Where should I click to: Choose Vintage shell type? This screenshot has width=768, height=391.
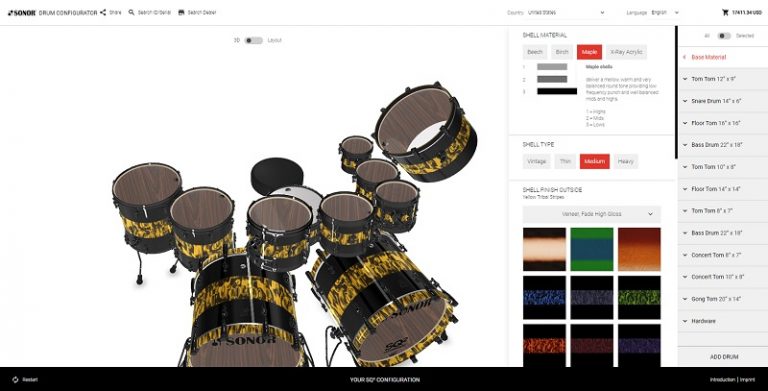[x=536, y=162]
